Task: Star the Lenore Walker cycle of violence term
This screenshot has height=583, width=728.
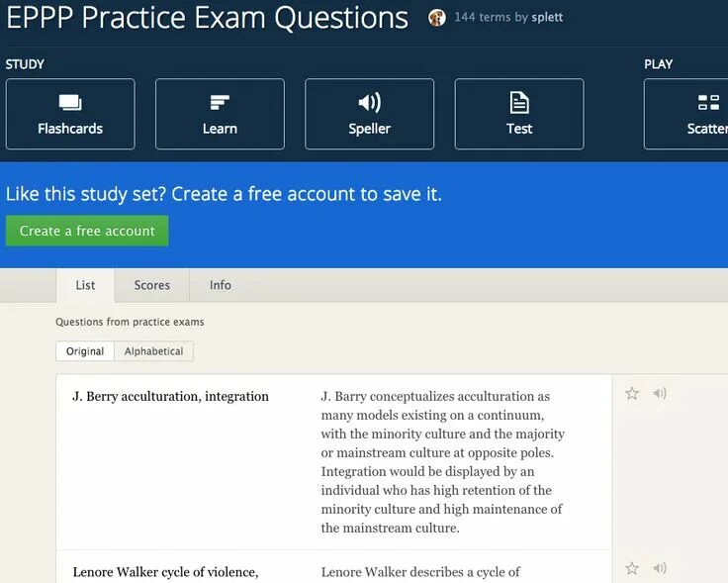Action: pyautogui.click(x=632, y=568)
